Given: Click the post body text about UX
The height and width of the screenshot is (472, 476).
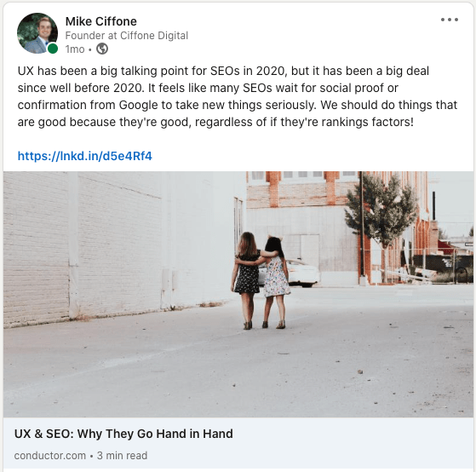Looking at the screenshot, I should tap(238, 96).
